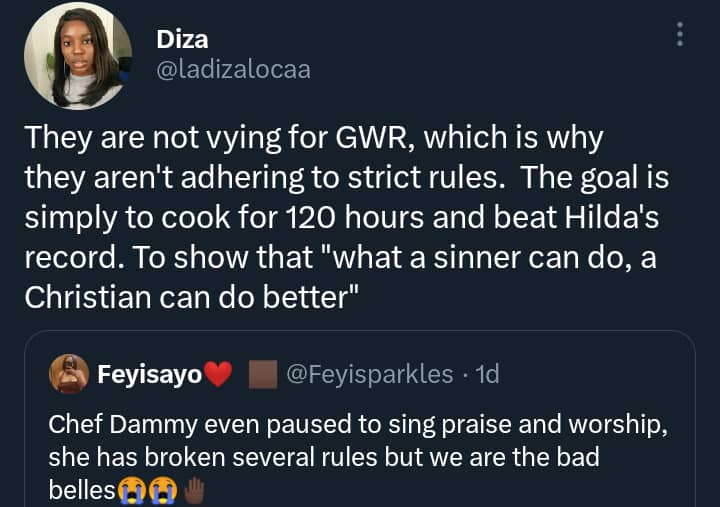
Task: Click the 1d timestamp on quoted tweet
Action: click(488, 375)
